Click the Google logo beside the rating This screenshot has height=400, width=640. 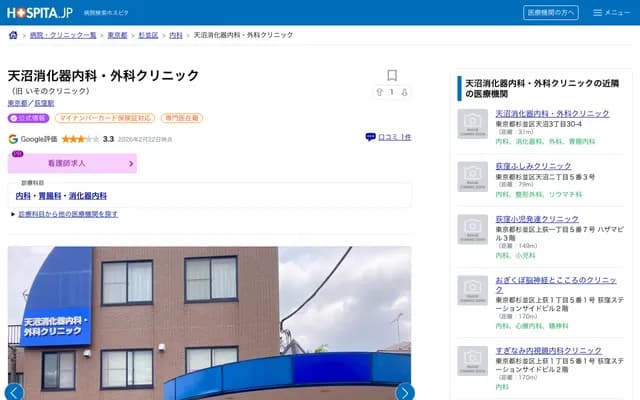tap(13, 139)
